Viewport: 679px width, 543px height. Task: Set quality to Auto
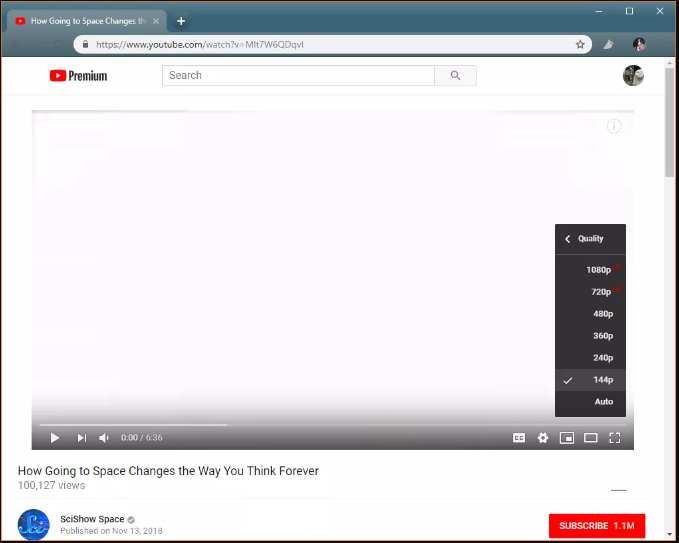click(590, 401)
